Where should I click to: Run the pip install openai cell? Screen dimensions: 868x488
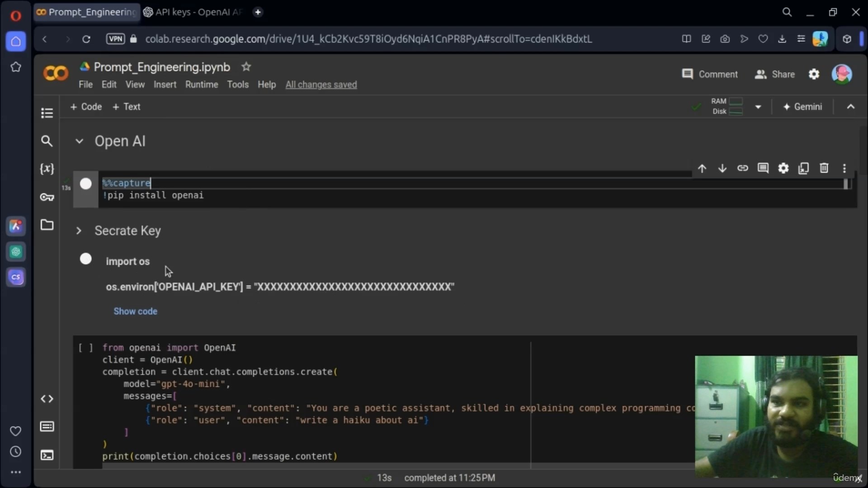[85, 183]
